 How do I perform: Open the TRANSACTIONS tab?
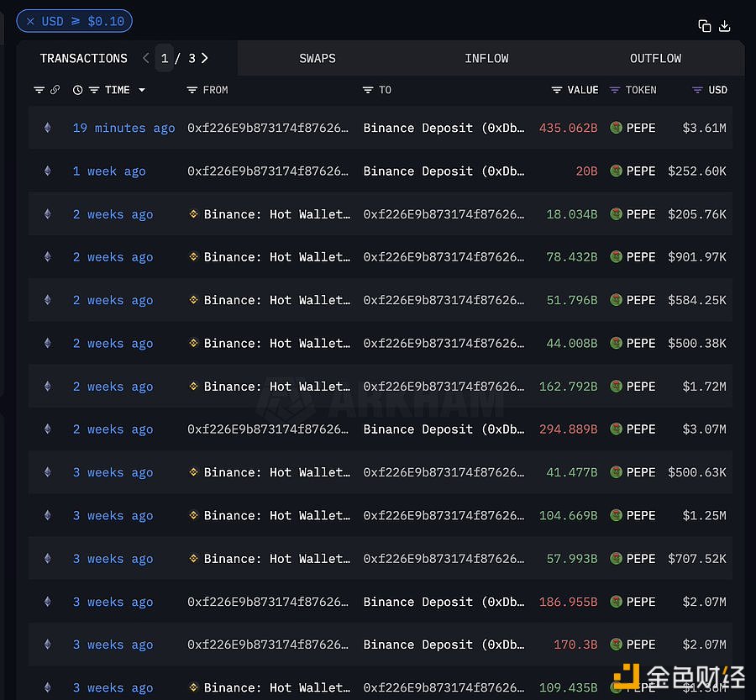pos(83,58)
